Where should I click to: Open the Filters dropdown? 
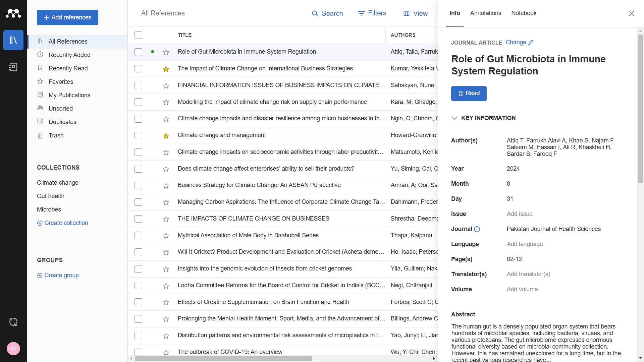pyautogui.click(x=372, y=13)
